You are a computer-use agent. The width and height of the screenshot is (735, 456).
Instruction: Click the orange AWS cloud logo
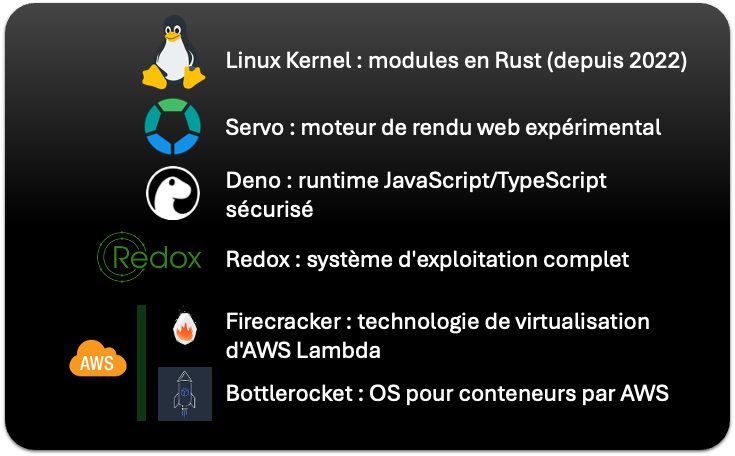[x=98, y=359]
